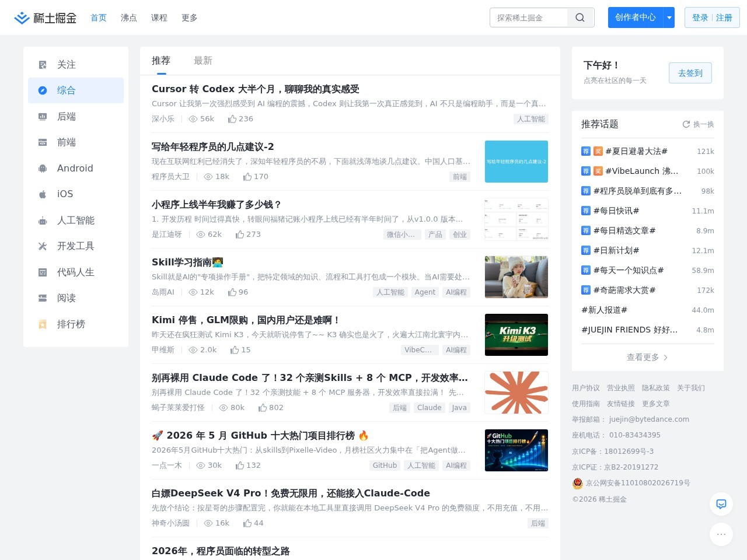The image size is (747, 560).
Task: Like the GitHub 十大热门项目 article
Action: pos(240,466)
